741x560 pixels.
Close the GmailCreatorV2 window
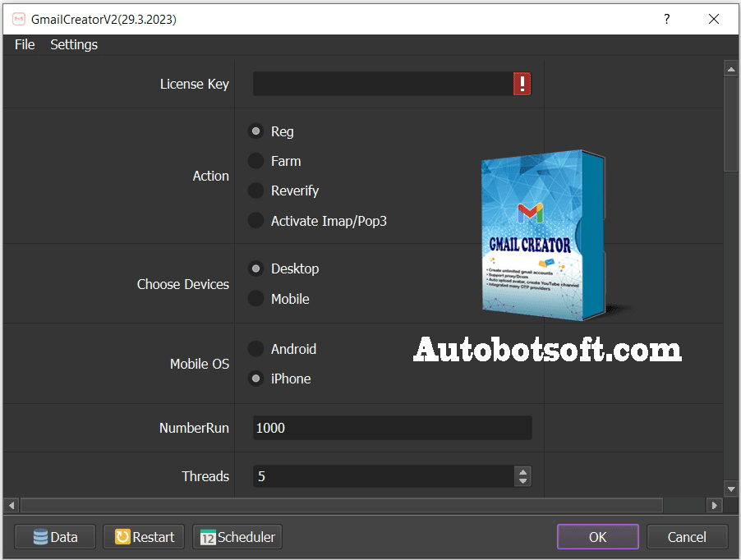click(714, 19)
